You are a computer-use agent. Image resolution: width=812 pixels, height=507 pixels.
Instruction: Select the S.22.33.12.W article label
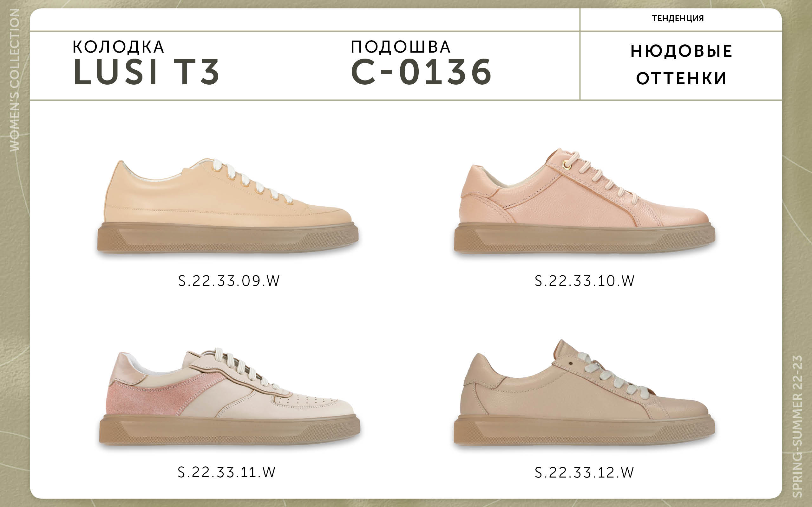tap(584, 472)
